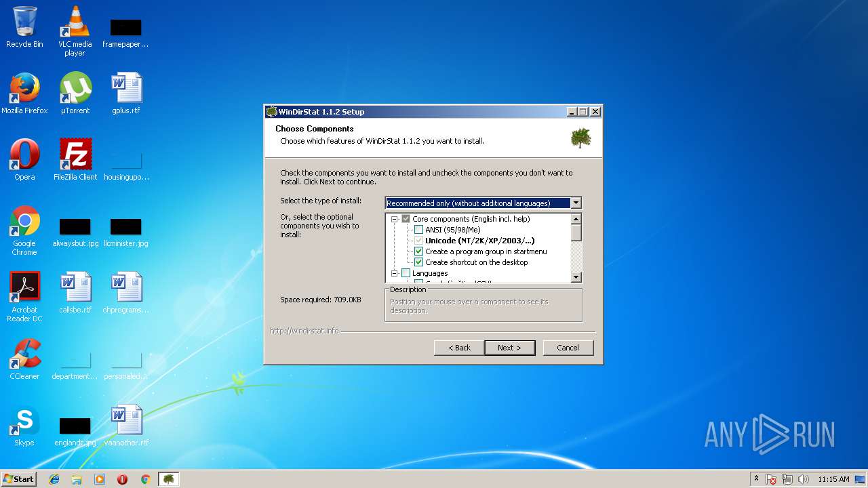The width and height of the screenshot is (868, 488).
Task: Click the network tray icon
Action: click(x=787, y=479)
